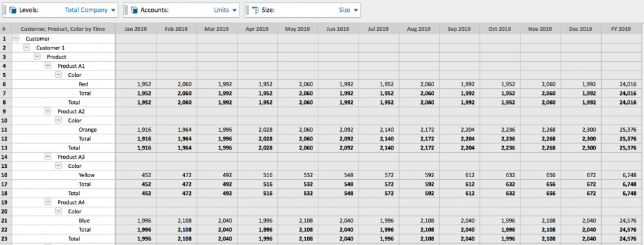
Task: Select the Jul 2019 column header
Action: coord(378,29)
